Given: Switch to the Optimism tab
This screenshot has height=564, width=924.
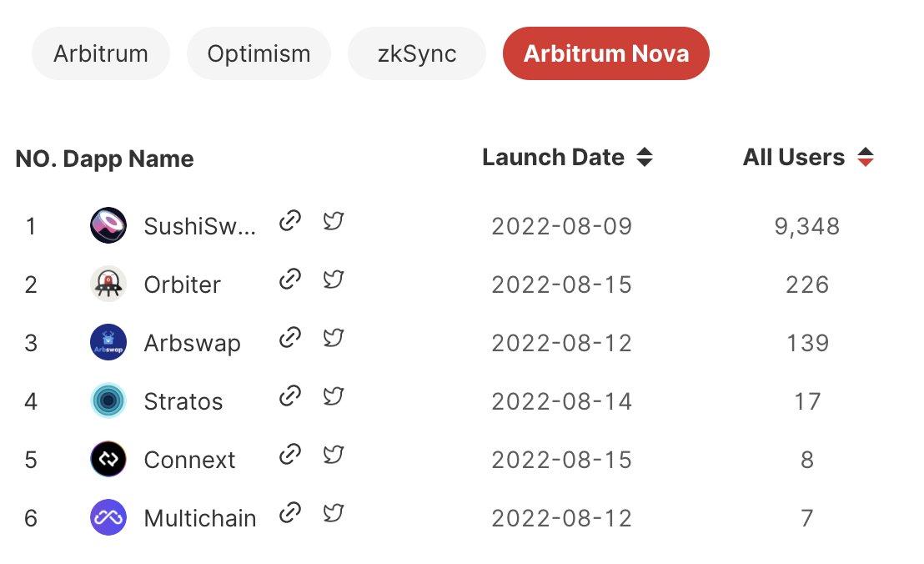Looking at the screenshot, I should click(259, 54).
